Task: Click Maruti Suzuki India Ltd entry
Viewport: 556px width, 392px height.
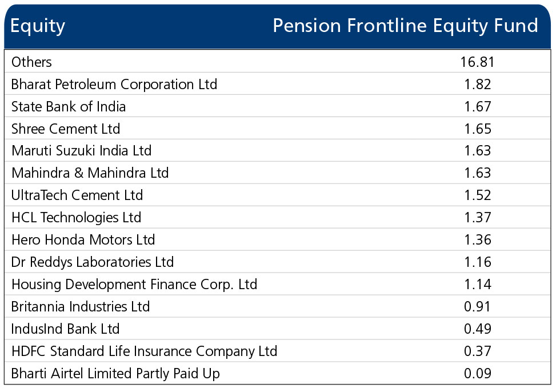Action: tap(82, 151)
